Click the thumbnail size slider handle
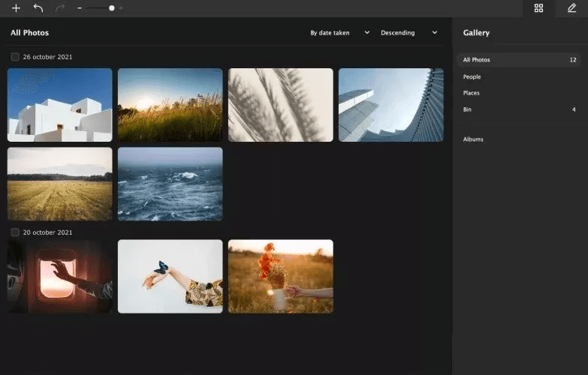This screenshot has height=375, width=588. [x=112, y=8]
